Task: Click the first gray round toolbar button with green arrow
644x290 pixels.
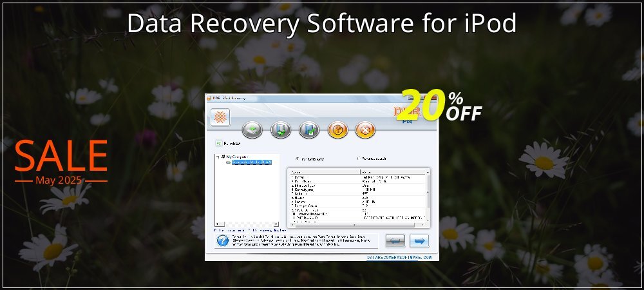Action: (252, 130)
